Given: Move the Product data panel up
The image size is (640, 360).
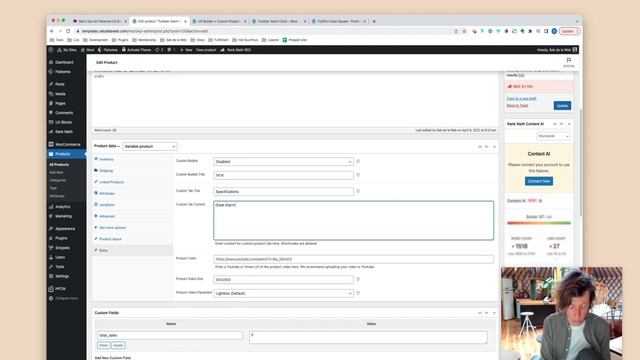Looking at the screenshot, I should point(480,147).
